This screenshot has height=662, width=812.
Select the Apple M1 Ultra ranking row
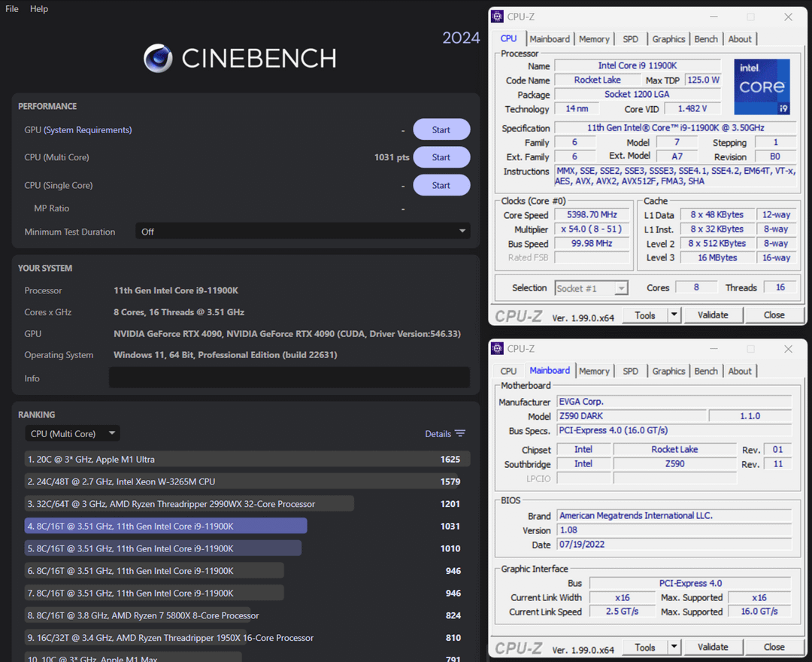coord(247,460)
